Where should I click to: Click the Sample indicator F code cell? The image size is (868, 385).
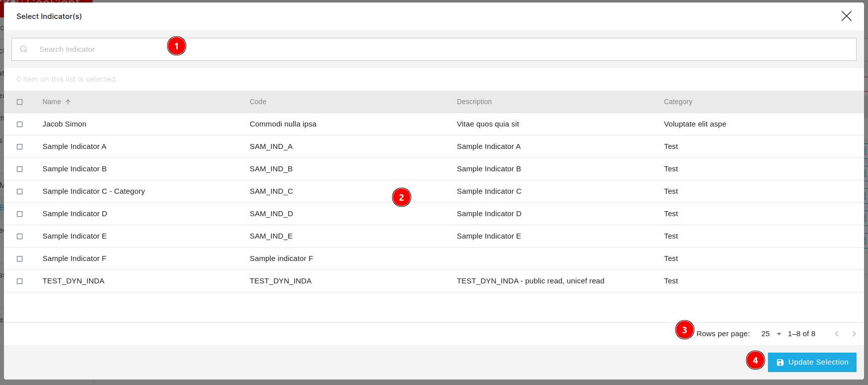point(281,258)
